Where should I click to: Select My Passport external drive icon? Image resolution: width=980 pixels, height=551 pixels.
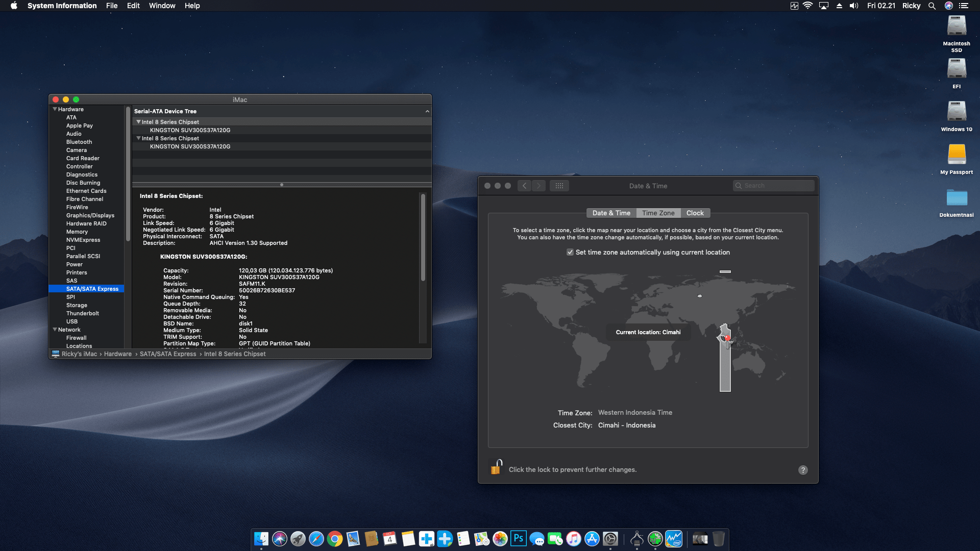click(x=957, y=155)
